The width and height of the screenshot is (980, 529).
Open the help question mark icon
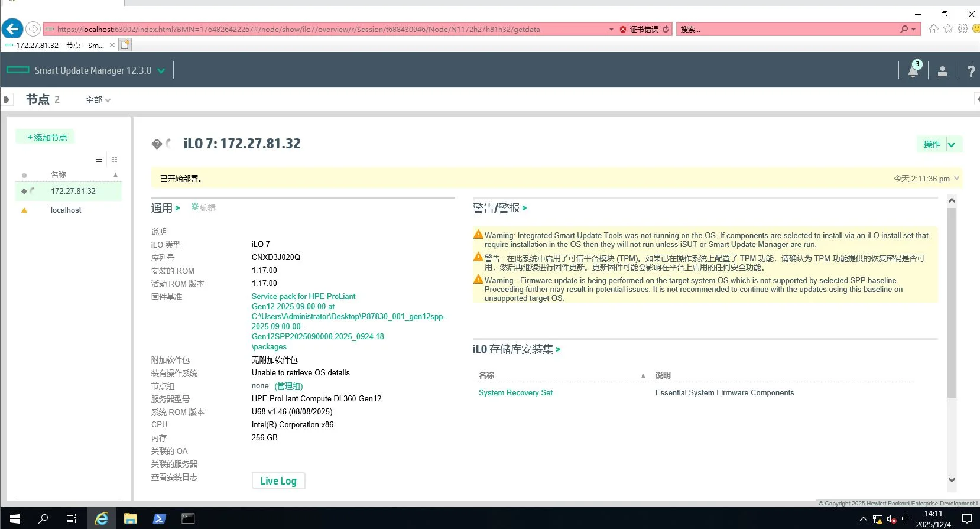[971, 71]
